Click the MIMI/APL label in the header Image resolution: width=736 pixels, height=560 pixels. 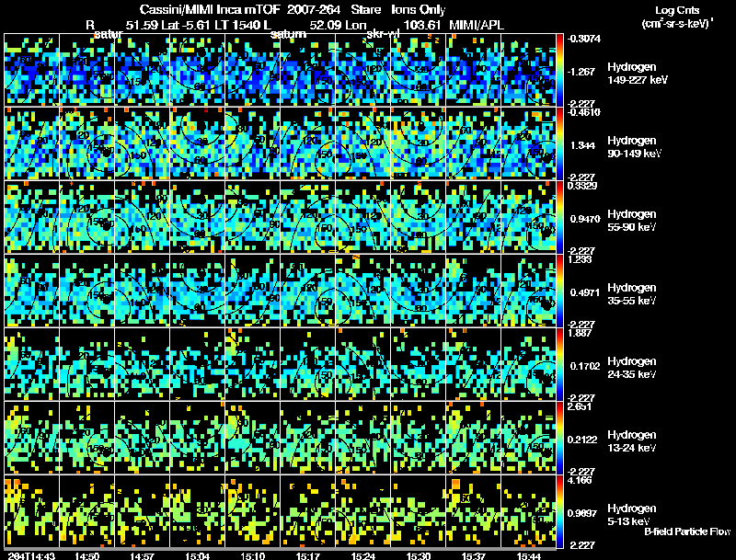tap(477, 25)
